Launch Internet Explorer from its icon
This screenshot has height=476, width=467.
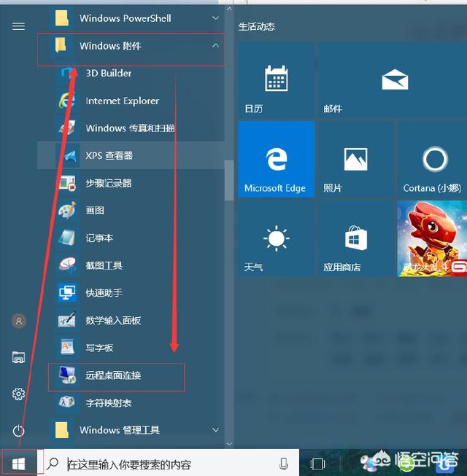67,101
